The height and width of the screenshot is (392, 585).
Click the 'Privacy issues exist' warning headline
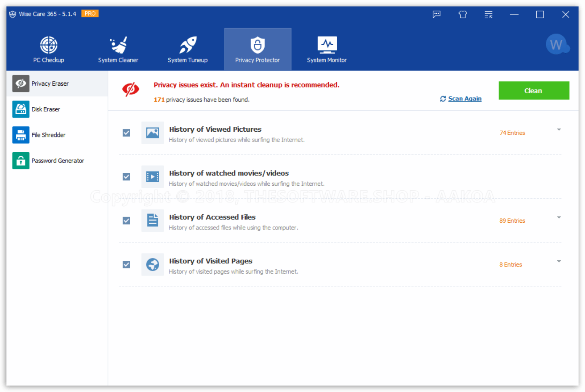pyautogui.click(x=246, y=85)
